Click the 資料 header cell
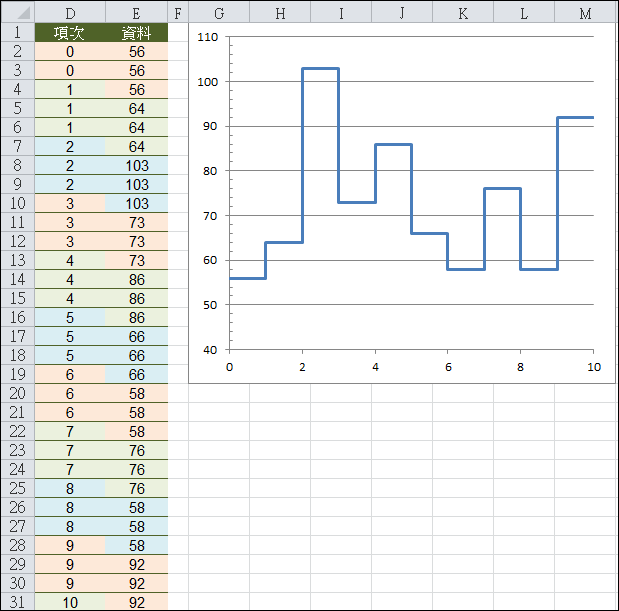The height and width of the screenshot is (611, 619). click(x=136, y=32)
